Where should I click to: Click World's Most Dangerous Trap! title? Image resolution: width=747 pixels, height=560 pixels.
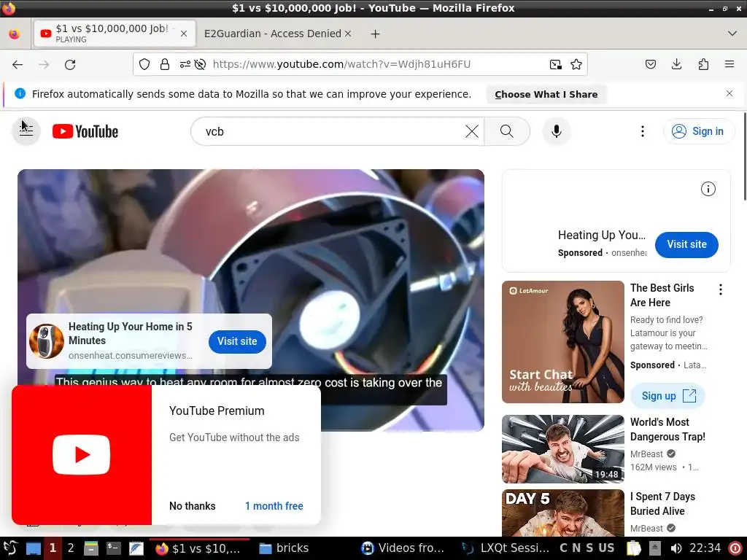(667, 429)
